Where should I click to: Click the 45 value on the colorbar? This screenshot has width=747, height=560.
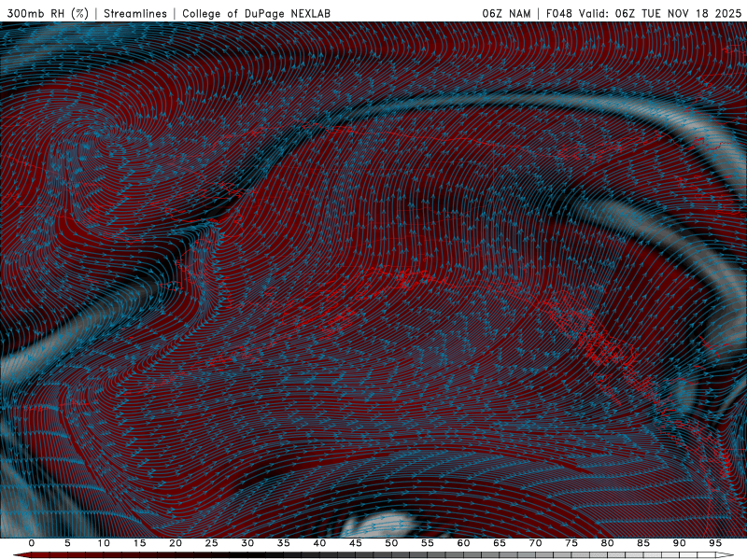(356, 543)
